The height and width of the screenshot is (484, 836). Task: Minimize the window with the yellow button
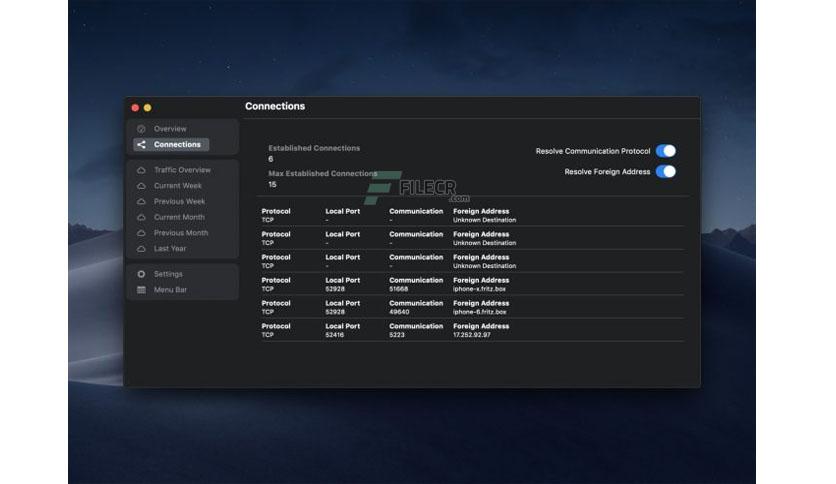pyautogui.click(x=148, y=108)
